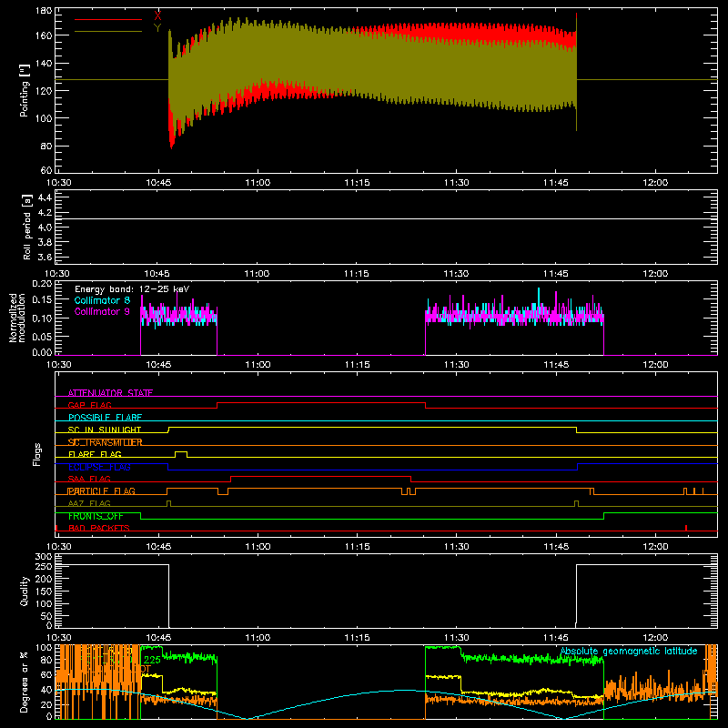Click the 250 tick on Quality axis

click(x=44, y=566)
